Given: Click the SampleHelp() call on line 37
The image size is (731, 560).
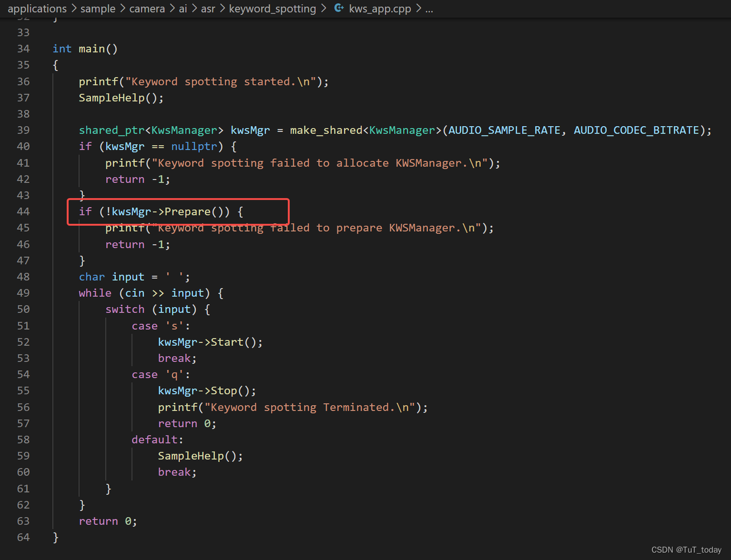Looking at the screenshot, I should click(x=121, y=98).
